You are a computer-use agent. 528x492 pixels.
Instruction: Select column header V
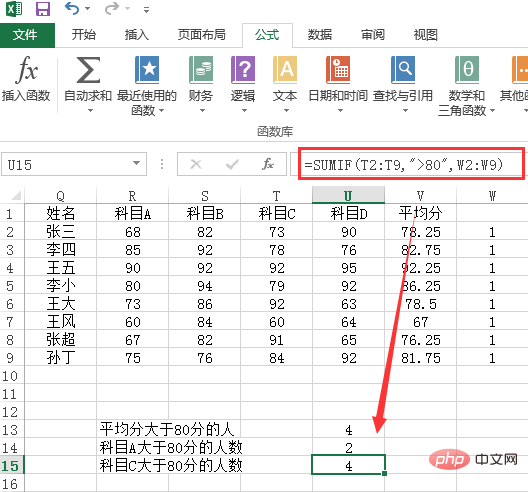coord(420,195)
